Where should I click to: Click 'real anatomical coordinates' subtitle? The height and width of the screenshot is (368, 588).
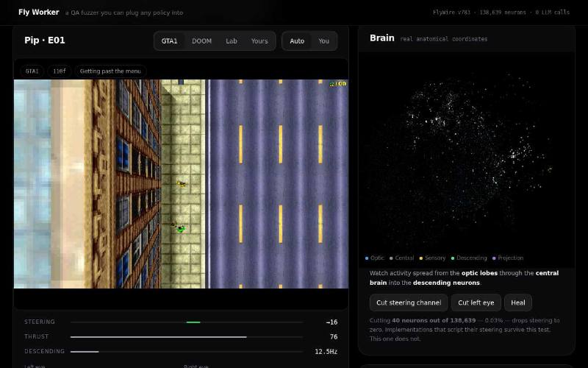click(444, 39)
